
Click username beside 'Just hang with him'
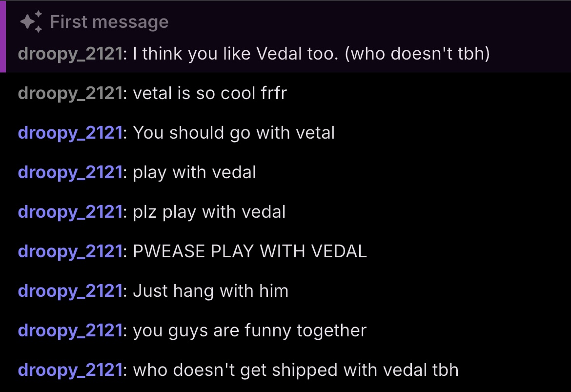(69, 291)
